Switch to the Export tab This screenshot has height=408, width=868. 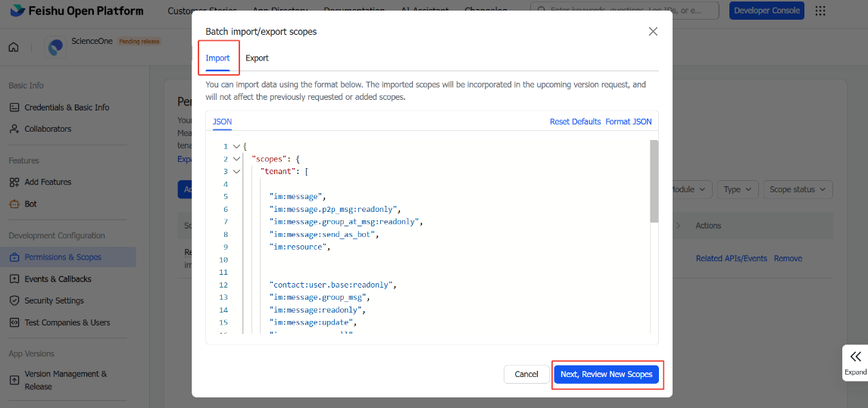click(257, 58)
